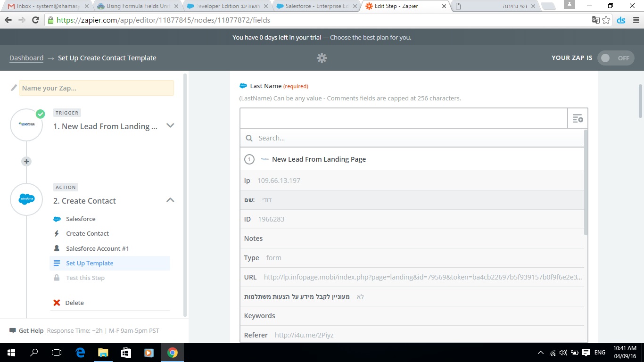Click the lightning bolt action icon
644x362 pixels.
pos(57,233)
